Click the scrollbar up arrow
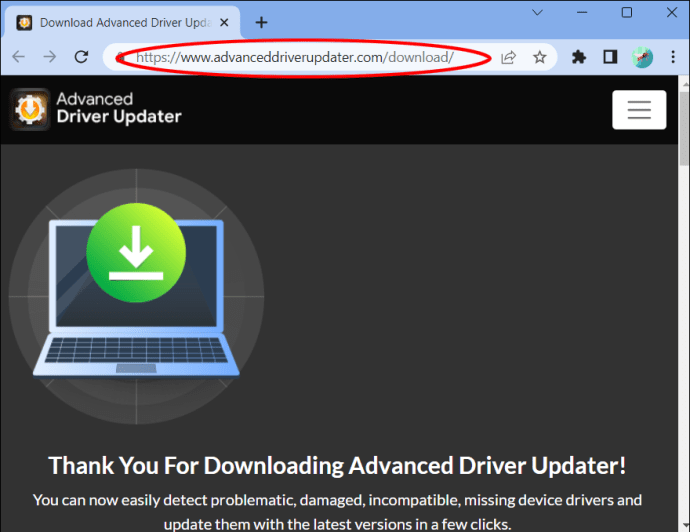The image size is (690, 532). pos(685,82)
